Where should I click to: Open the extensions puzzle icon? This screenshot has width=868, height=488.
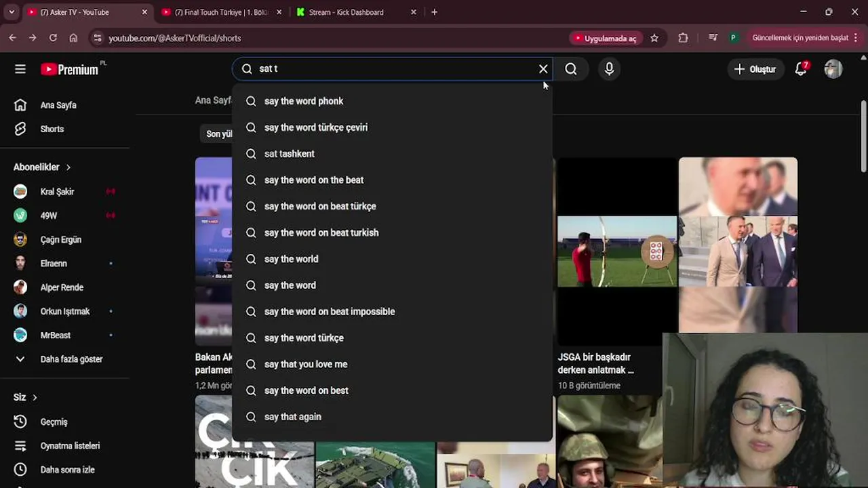[x=683, y=38]
